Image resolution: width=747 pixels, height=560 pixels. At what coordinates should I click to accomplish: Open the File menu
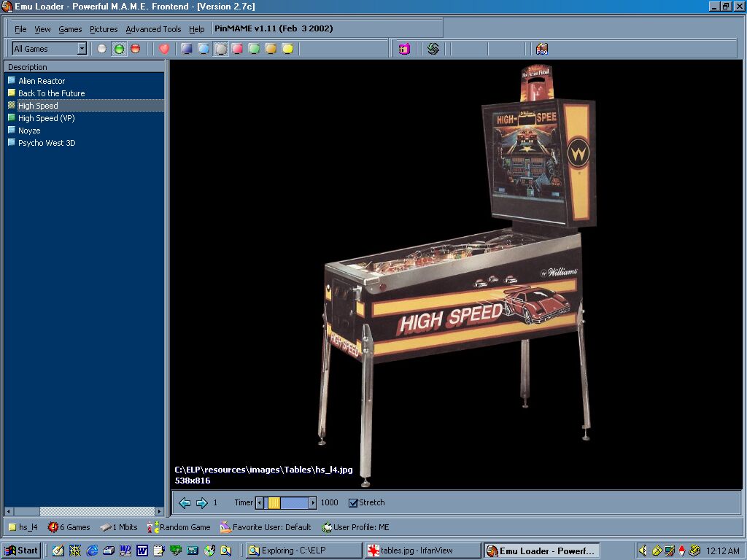coord(20,29)
